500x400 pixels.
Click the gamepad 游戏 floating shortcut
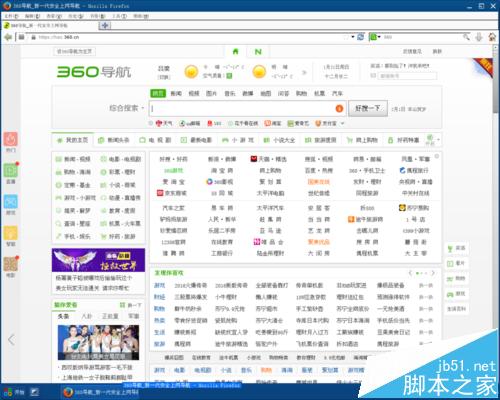(456, 294)
